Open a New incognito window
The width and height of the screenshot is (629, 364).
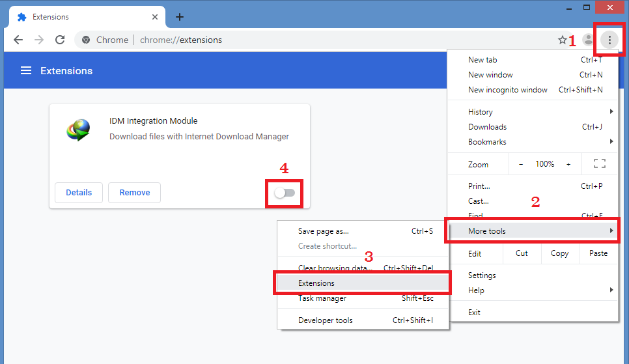pyautogui.click(x=533, y=89)
